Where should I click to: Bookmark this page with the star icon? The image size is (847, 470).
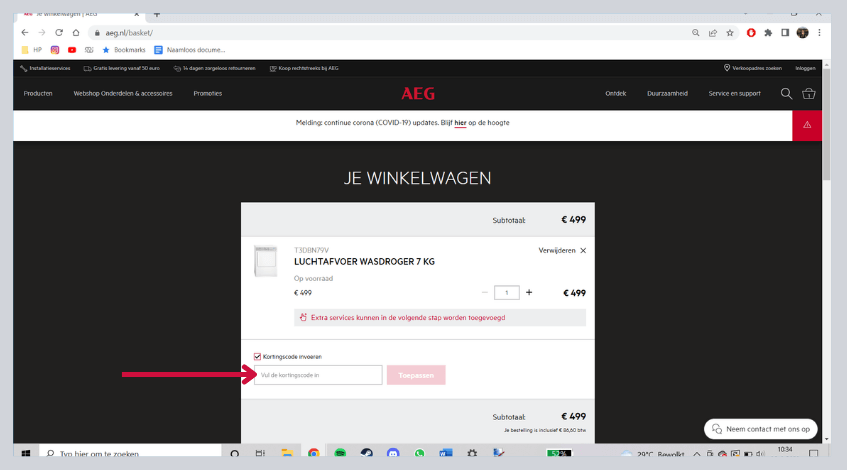coord(730,33)
